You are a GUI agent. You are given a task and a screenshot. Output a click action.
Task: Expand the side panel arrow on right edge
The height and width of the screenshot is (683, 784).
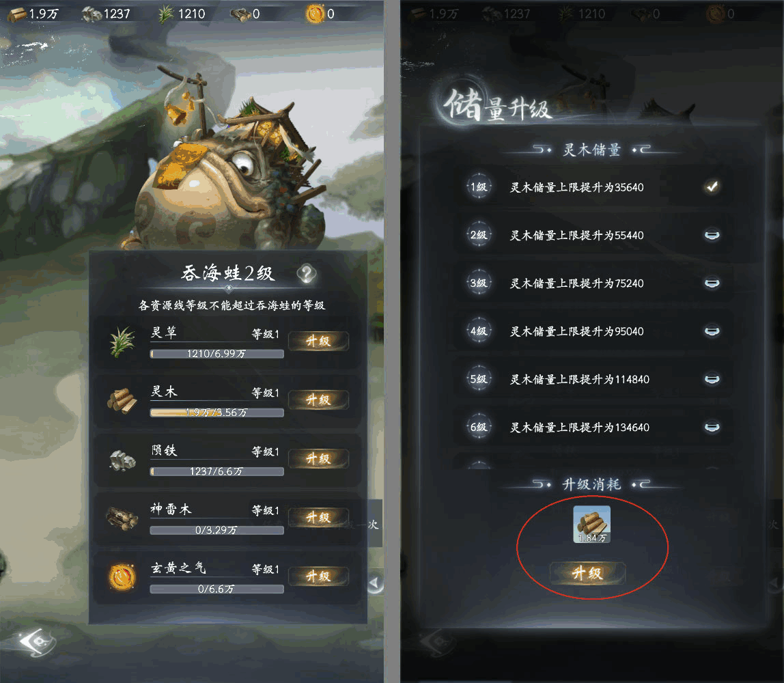coord(374,583)
